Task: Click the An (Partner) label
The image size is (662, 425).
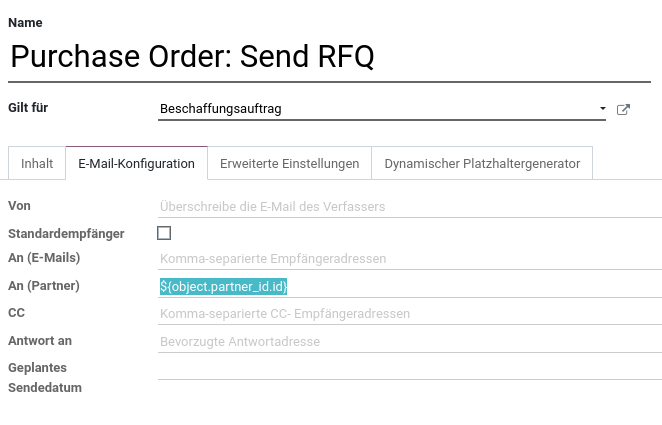Action: tap(44, 286)
